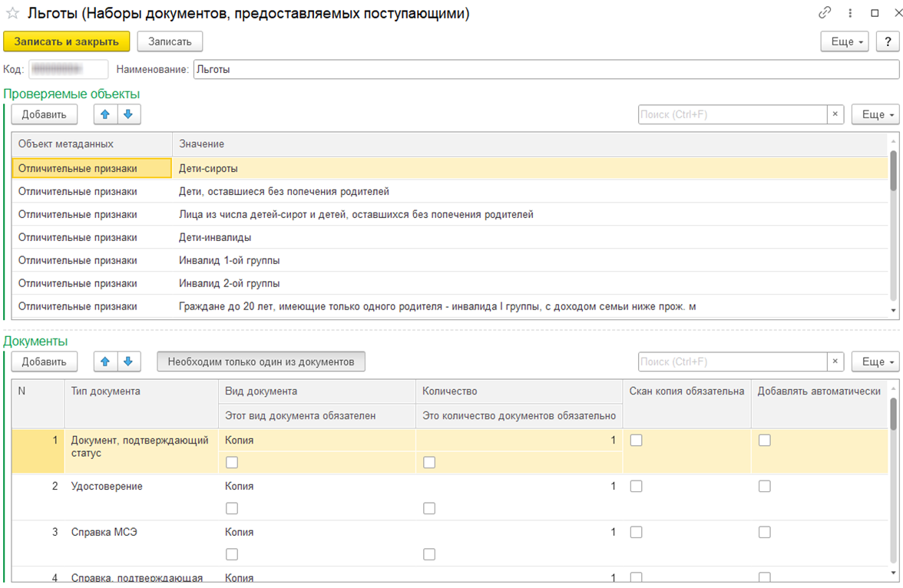
Task: Add form to favorites with star icon
Action: [12, 14]
